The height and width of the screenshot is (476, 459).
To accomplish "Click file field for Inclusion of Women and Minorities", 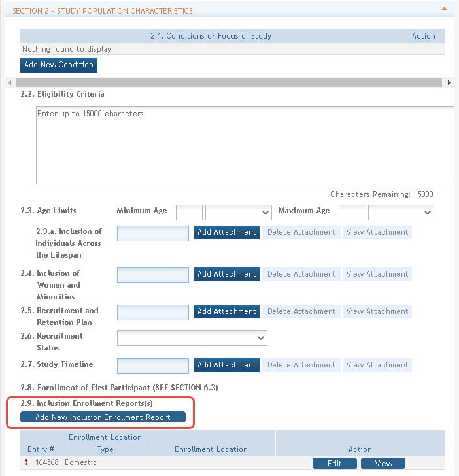I will tap(153, 275).
